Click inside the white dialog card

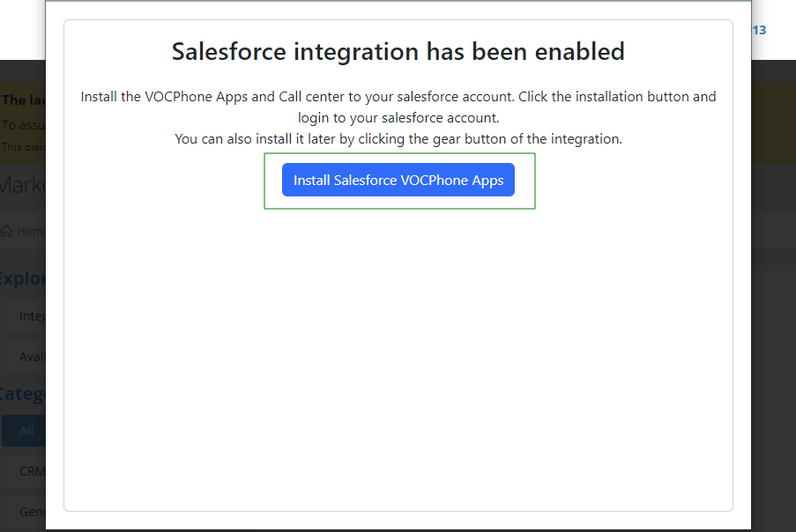click(x=398, y=352)
